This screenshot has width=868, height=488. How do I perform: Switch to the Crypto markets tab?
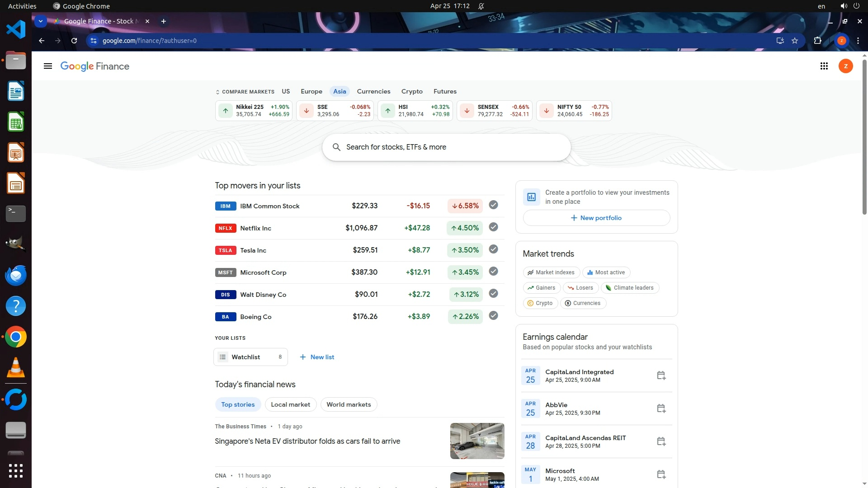pos(411,91)
